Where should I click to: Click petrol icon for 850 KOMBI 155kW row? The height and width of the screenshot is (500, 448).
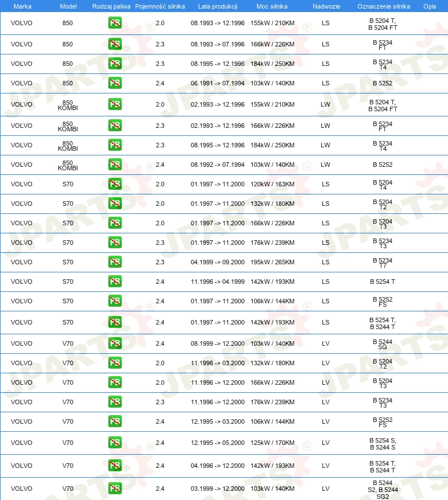pyautogui.click(x=115, y=104)
